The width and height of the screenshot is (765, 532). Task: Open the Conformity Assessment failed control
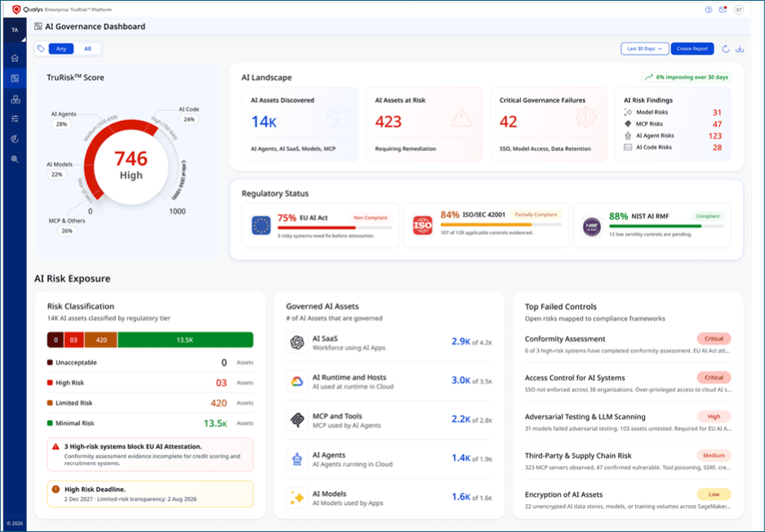coord(627,344)
